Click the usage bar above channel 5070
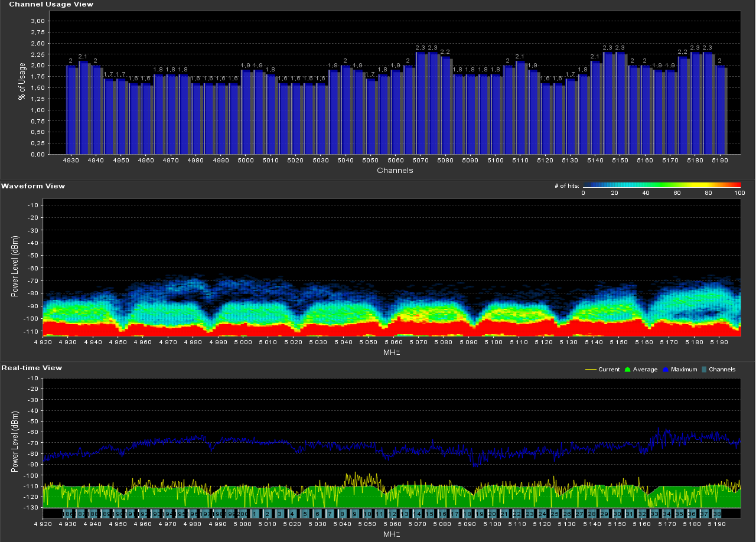Image resolution: width=756 pixels, height=542 pixels. pyautogui.click(x=421, y=103)
